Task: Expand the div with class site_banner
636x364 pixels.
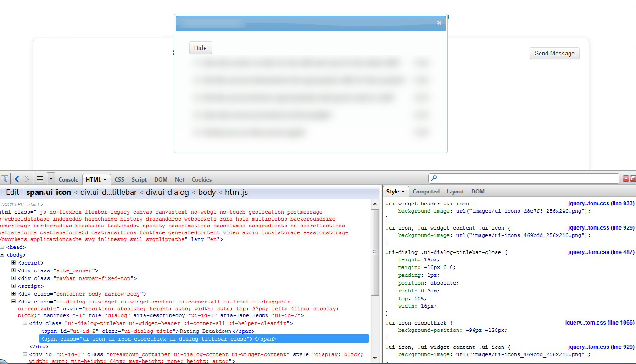Action: (13, 270)
